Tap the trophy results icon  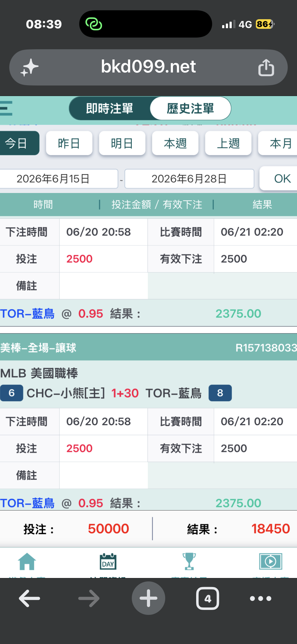pos(189,562)
